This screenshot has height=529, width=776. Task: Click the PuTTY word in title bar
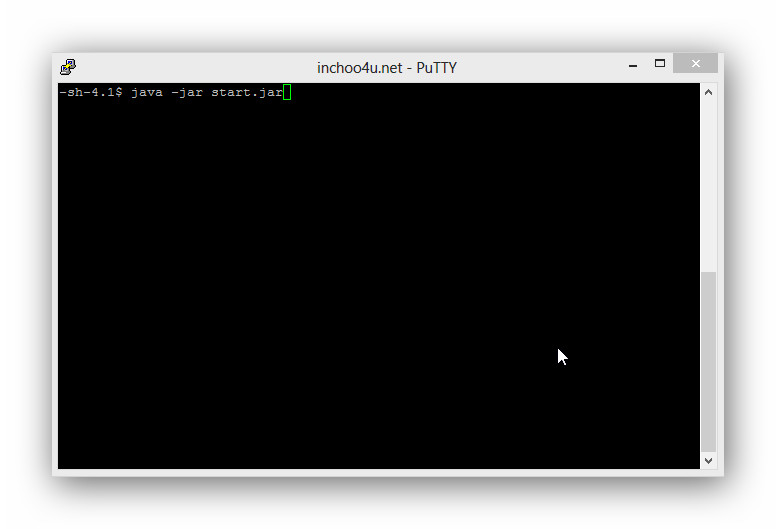pyautogui.click(x=436, y=68)
